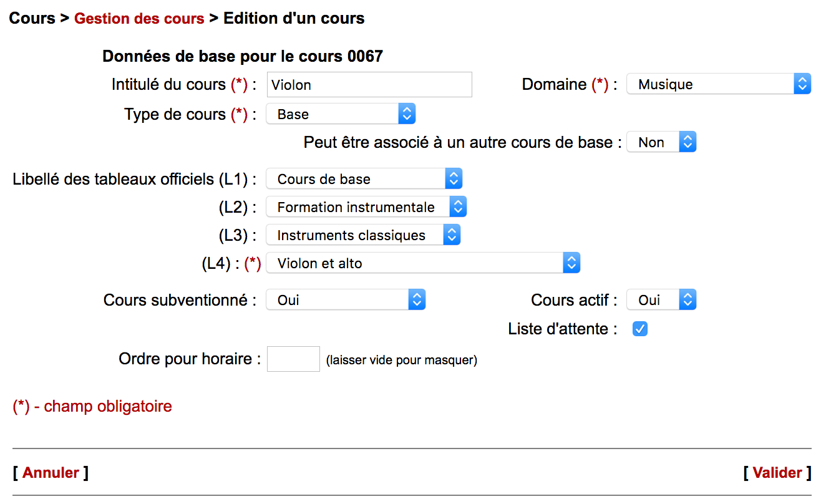Click the Cours breadcrumb text

pyautogui.click(x=32, y=18)
